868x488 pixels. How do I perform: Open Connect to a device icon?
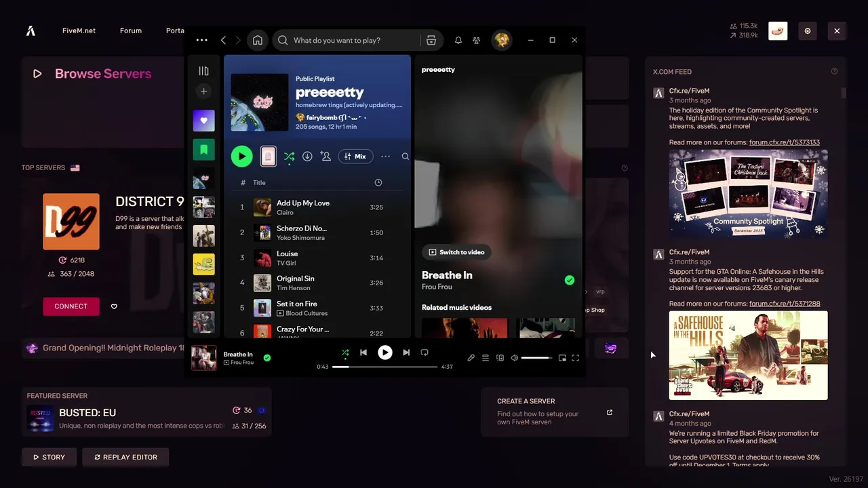(x=500, y=358)
